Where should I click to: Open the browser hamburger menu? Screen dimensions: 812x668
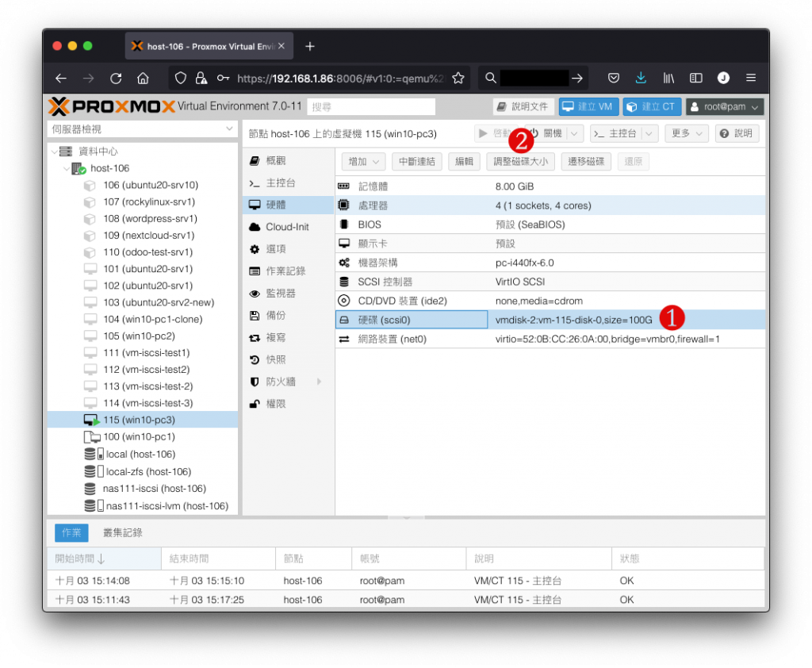[x=751, y=79]
